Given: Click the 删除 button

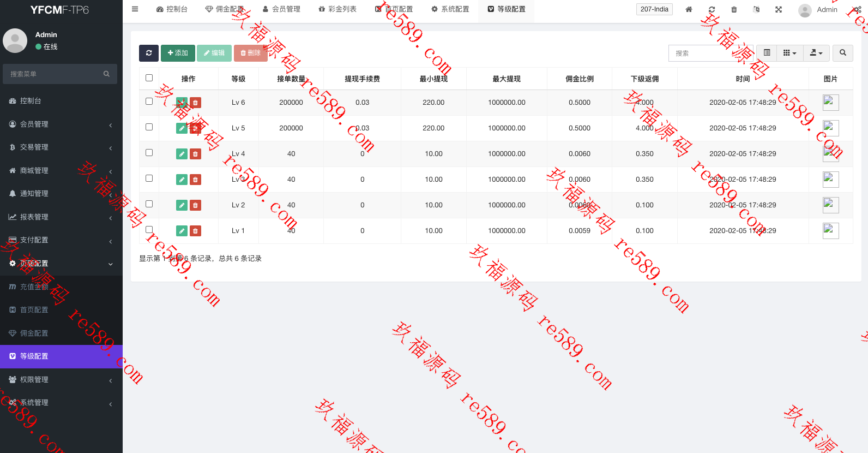Looking at the screenshot, I should tap(251, 53).
